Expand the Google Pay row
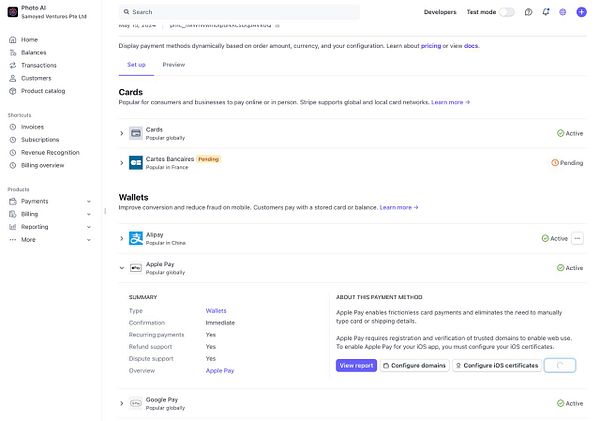The width and height of the screenshot is (600, 421). [122, 403]
